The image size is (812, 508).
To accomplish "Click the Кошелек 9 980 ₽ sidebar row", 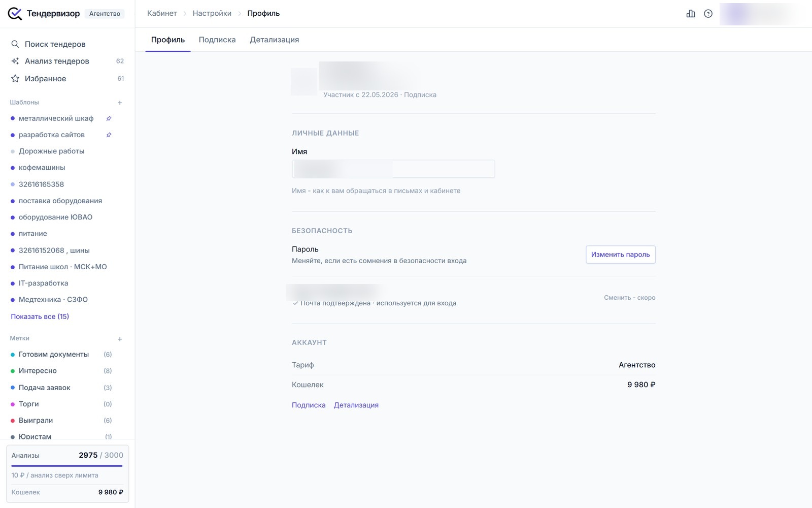I will point(67,492).
